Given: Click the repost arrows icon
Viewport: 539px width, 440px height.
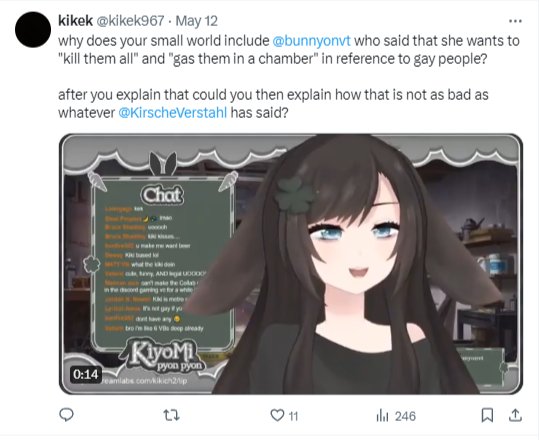Looking at the screenshot, I should (171, 415).
